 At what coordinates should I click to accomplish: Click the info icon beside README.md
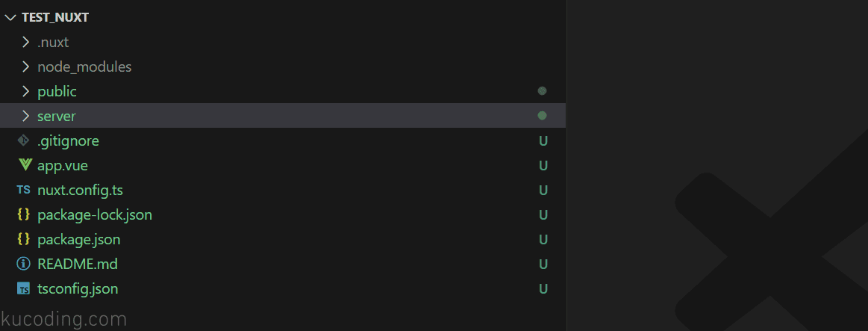[24, 264]
